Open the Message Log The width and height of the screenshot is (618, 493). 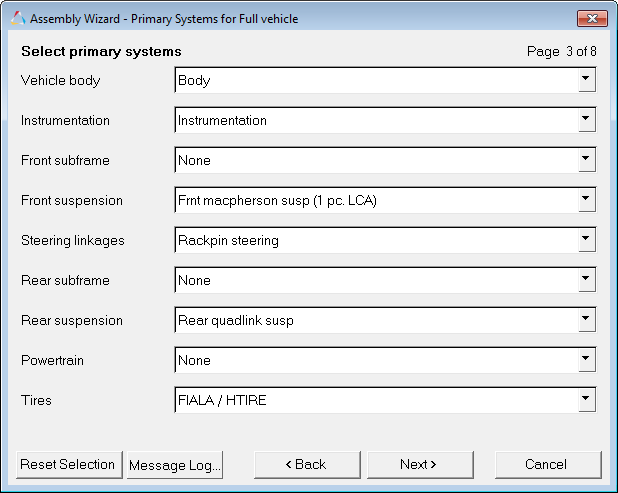pyautogui.click(x=175, y=464)
